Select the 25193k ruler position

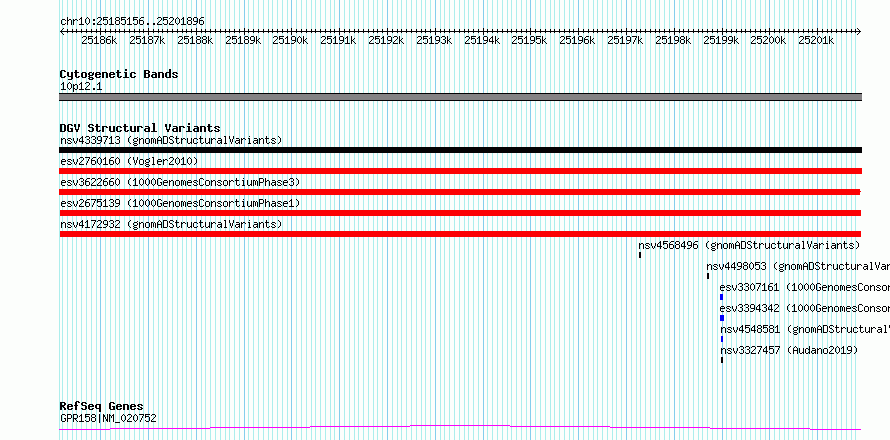click(x=434, y=40)
